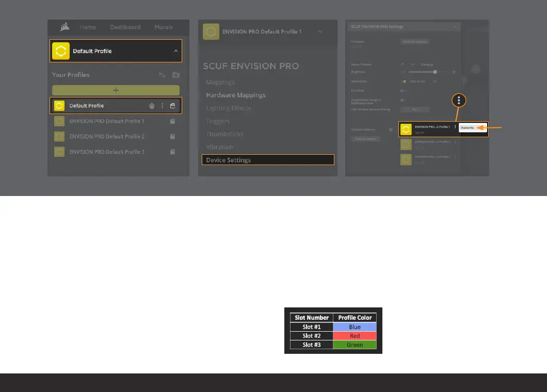
Task: Click the Reset to Default button
Action: (365, 139)
